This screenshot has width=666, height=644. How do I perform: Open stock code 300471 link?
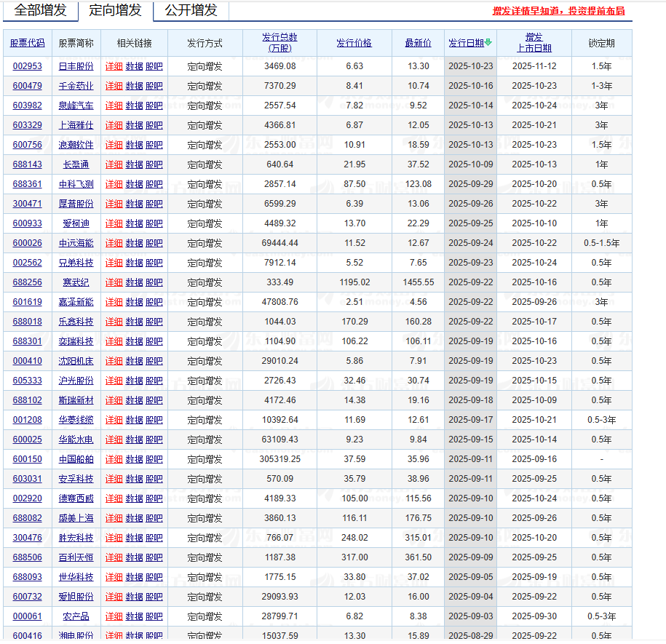[27, 204]
